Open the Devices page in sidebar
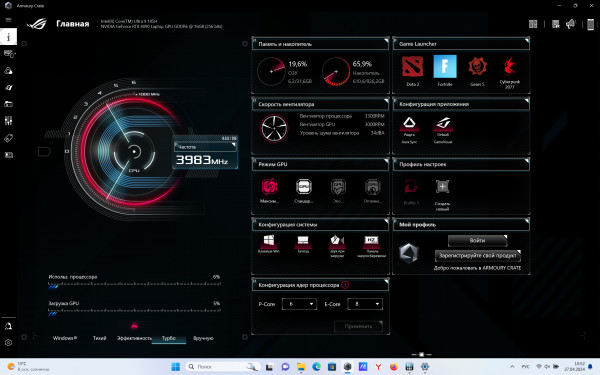 [8, 54]
